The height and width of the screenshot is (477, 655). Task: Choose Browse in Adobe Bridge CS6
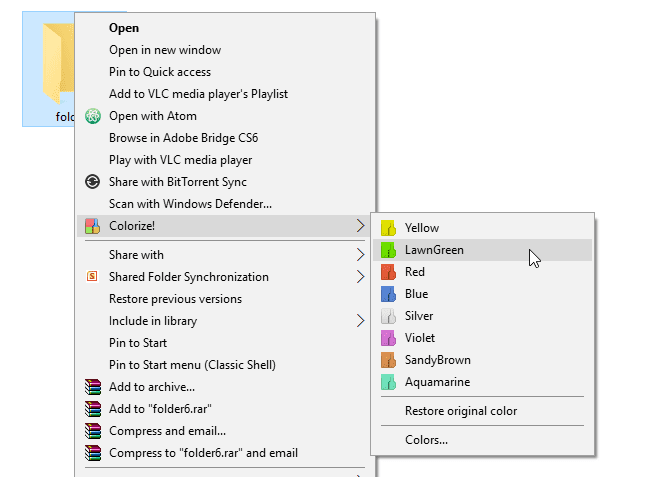coord(183,138)
